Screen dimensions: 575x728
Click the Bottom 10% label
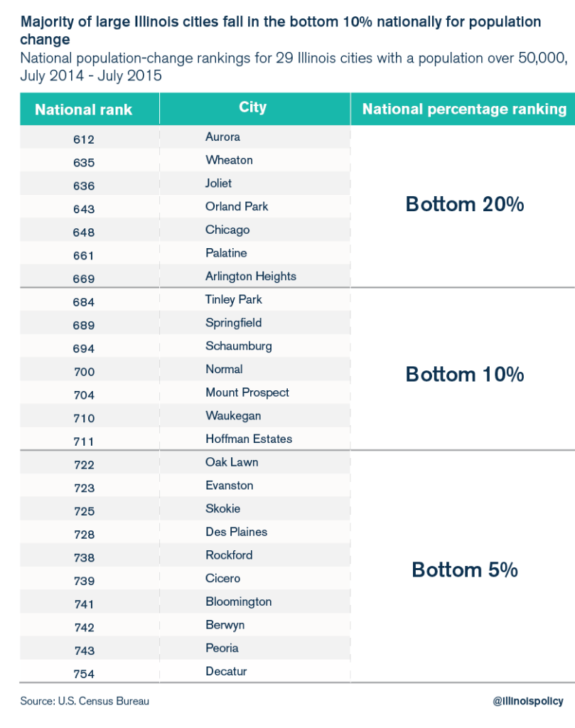click(464, 374)
